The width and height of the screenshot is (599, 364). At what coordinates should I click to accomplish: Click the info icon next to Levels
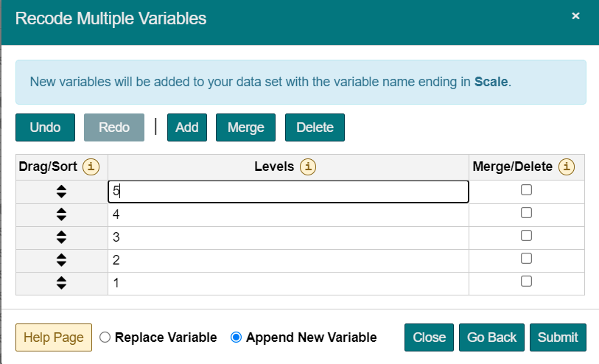pyautogui.click(x=308, y=167)
